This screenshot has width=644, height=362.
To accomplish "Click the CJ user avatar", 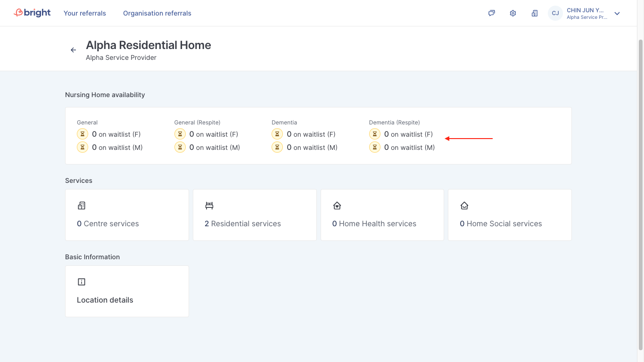I will point(555,13).
